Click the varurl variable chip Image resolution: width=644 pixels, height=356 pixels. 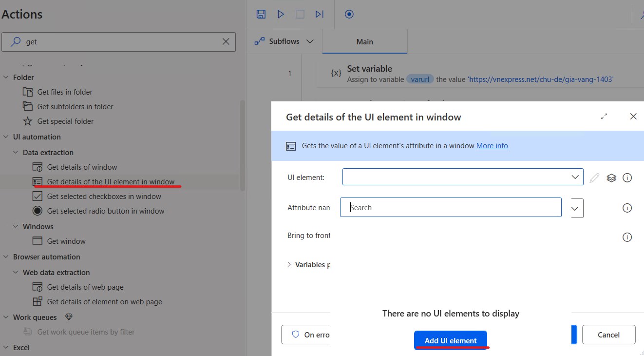(420, 79)
